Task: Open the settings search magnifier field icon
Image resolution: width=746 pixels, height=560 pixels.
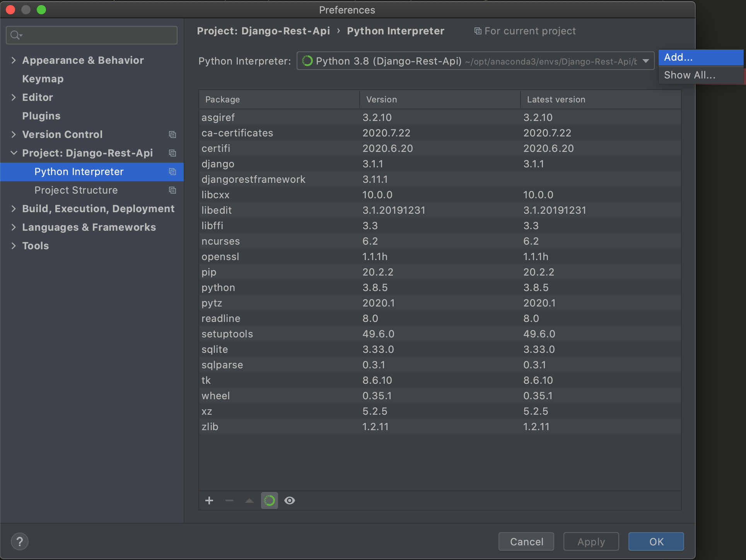Action: point(16,35)
